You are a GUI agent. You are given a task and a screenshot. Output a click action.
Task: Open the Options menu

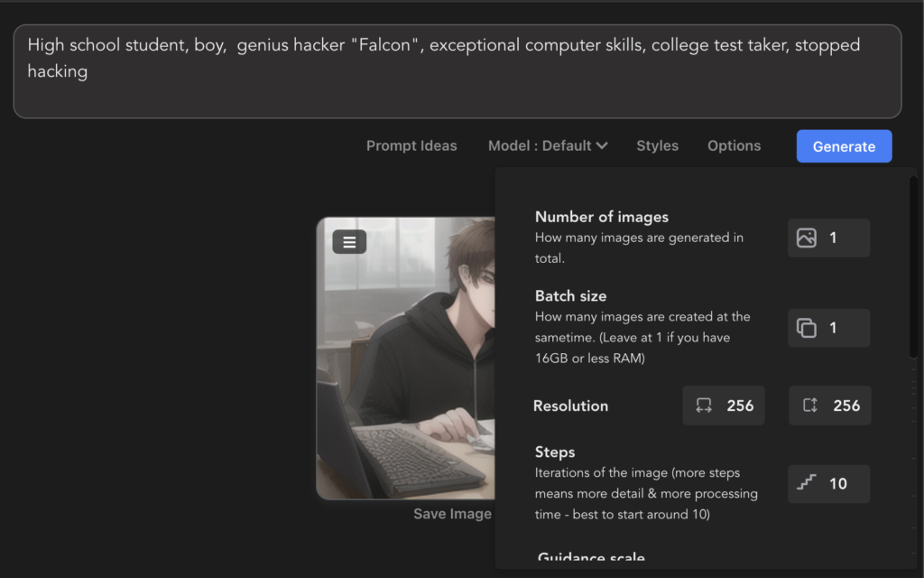[734, 145]
